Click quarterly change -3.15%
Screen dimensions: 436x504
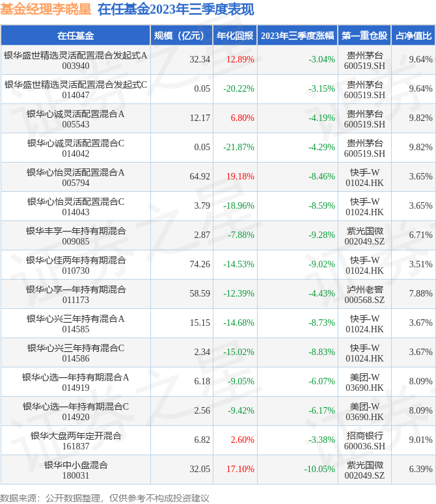pos(322,88)
